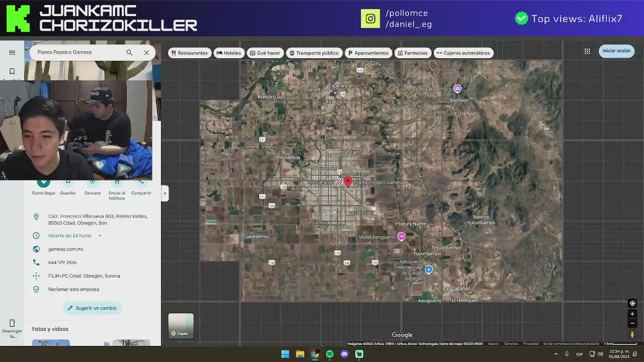Open the Google Maps hamburger menu
Viewport: 644px width, 362px height.
(x=12, y=52)
